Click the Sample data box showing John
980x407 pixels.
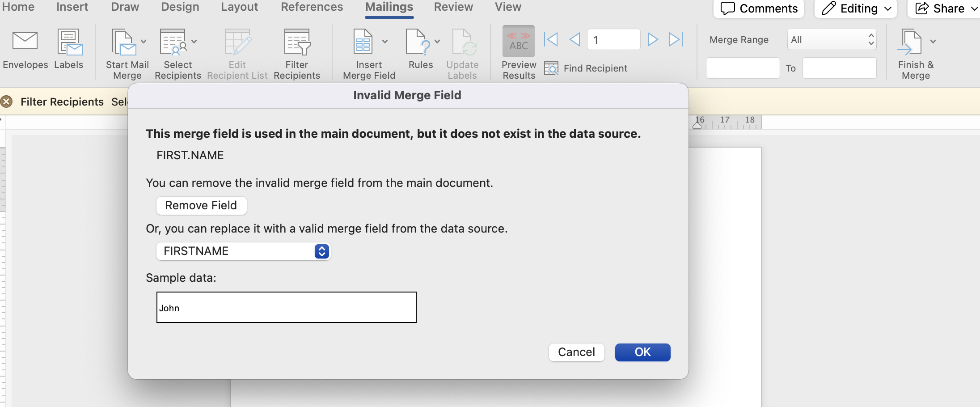point(286,307)
